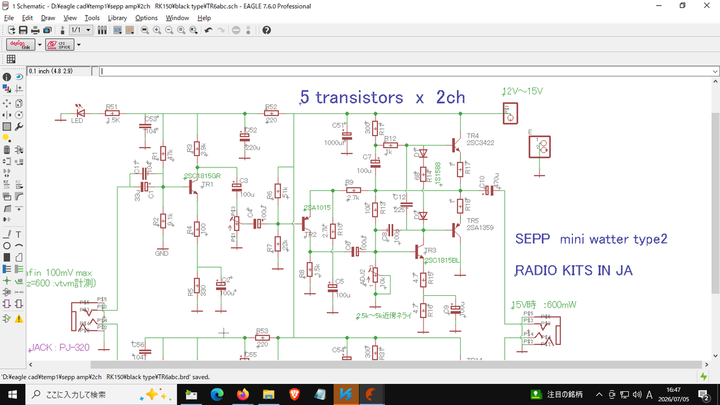Select the Move tool
This screenshot has width=720, height=405.
click(x=7, y=103)
